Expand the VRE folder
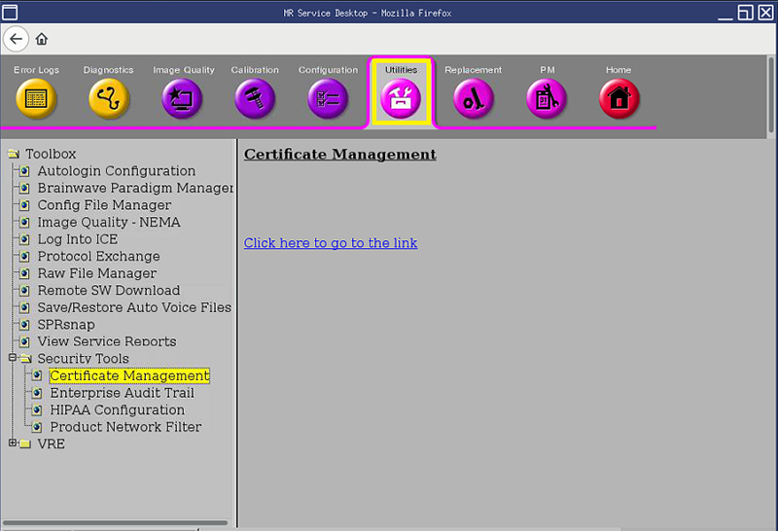Image resolution: width=778 pixels, height=532 pixels. click(x=13, y=443)
